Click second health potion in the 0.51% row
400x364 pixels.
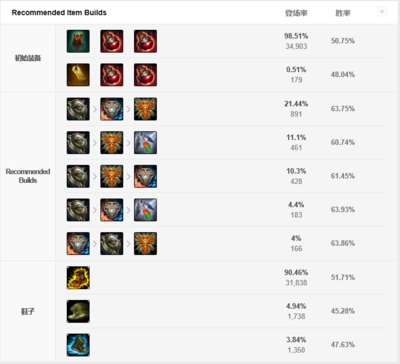(x=145, y=75)
